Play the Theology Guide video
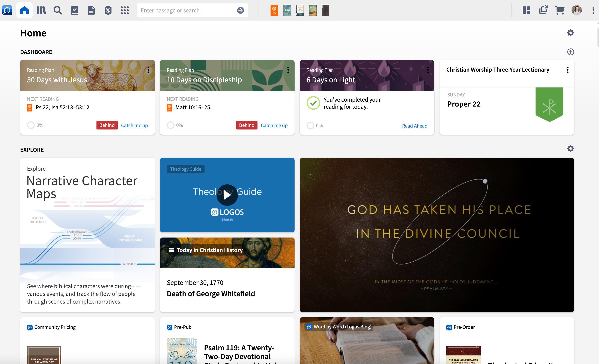599x364 pixels. [x=227, y=195]
